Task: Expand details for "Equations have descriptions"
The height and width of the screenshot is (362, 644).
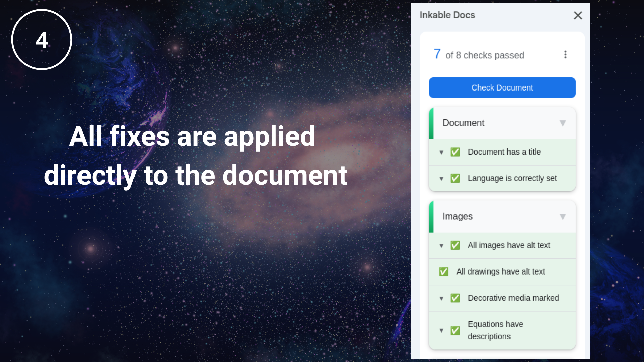Action: coord(441,330)
